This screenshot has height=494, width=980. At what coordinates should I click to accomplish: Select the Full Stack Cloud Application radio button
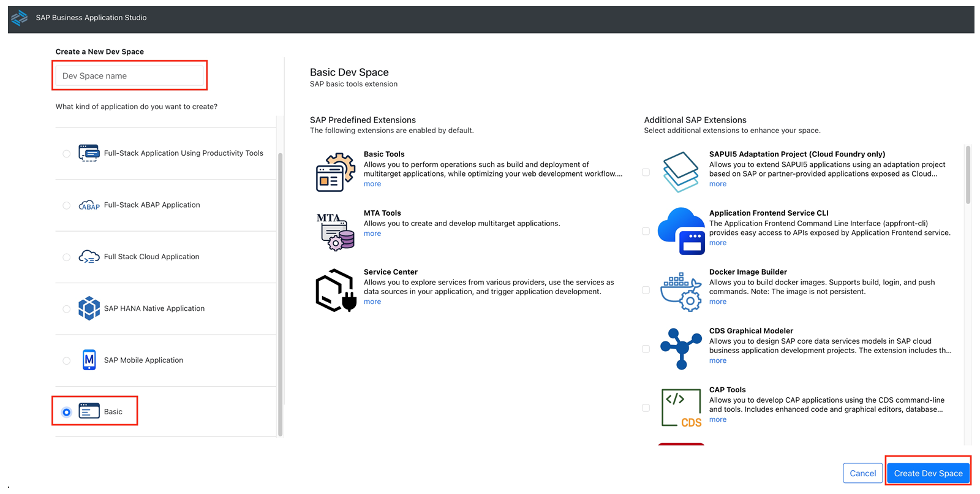pyautogui.click(x=66, y=257)
